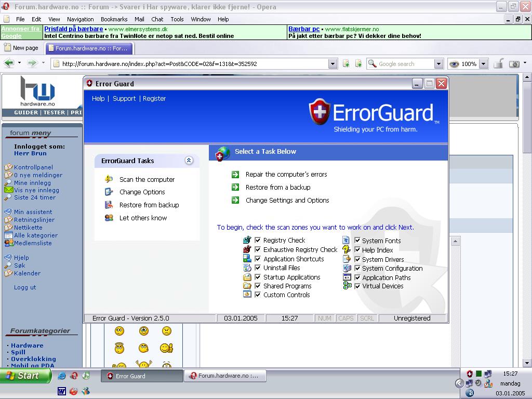The image size is (532, 399).
Task: Collapse the ErrorGuard Tasks panel chevron
Action: click(x=189, y=161)
